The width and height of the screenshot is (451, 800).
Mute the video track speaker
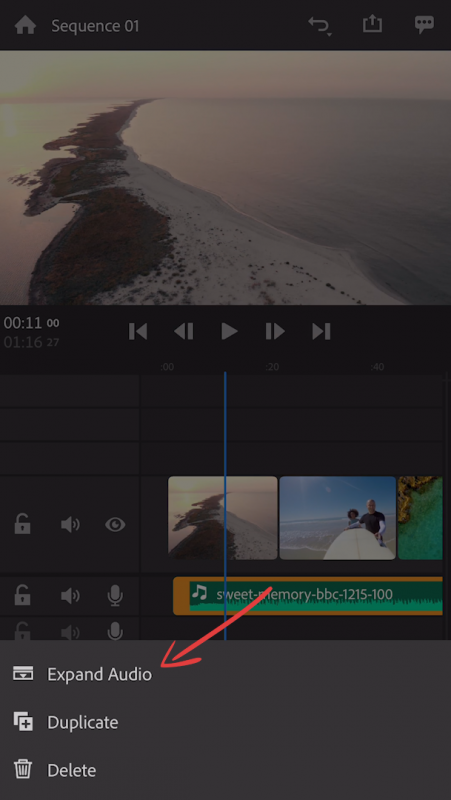tap(70, 524)
